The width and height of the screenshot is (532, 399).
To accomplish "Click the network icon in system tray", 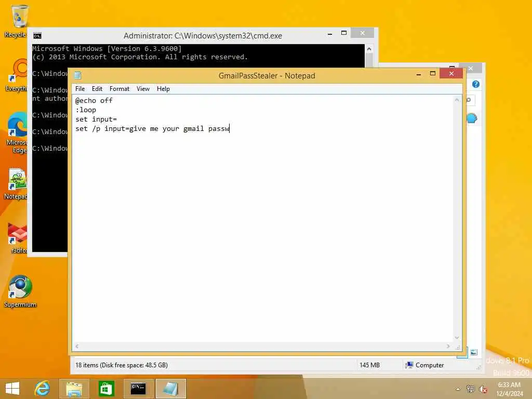I will point(470,389).
